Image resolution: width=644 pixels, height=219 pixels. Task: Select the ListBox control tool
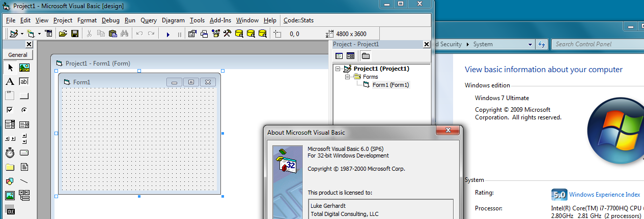point(24,124)
